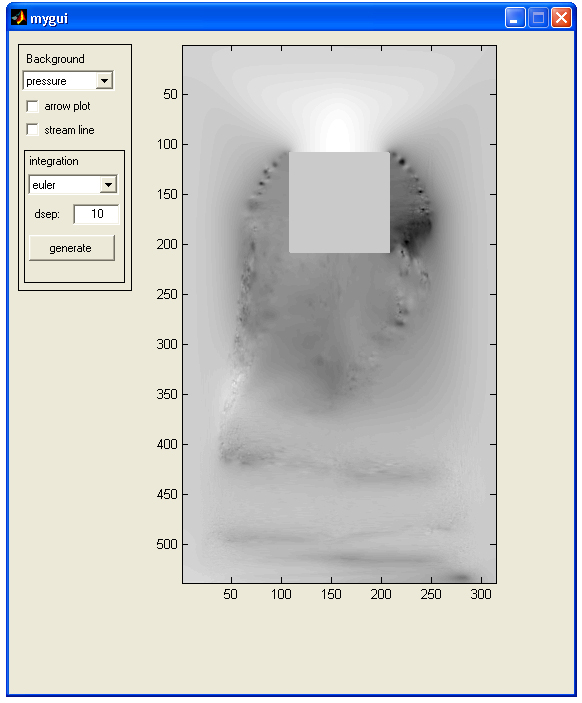Enable the stream line checkbox

click(32, 130)
